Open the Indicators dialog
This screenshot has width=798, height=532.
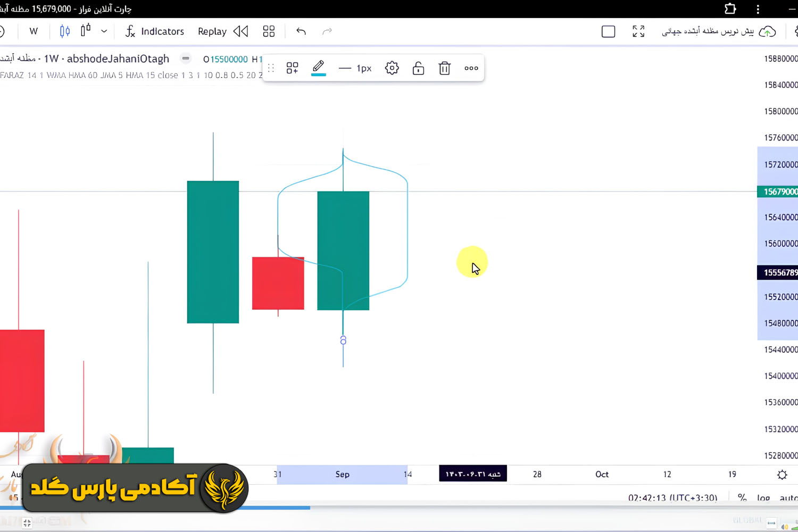pos(154,31)
